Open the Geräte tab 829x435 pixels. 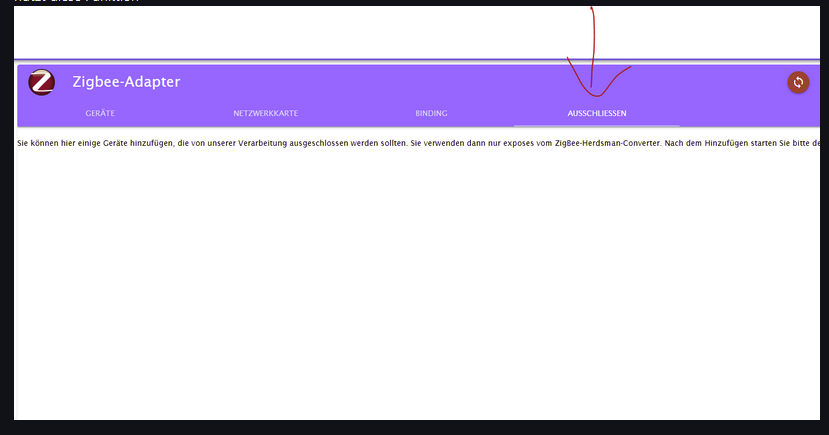pos(100,113)
